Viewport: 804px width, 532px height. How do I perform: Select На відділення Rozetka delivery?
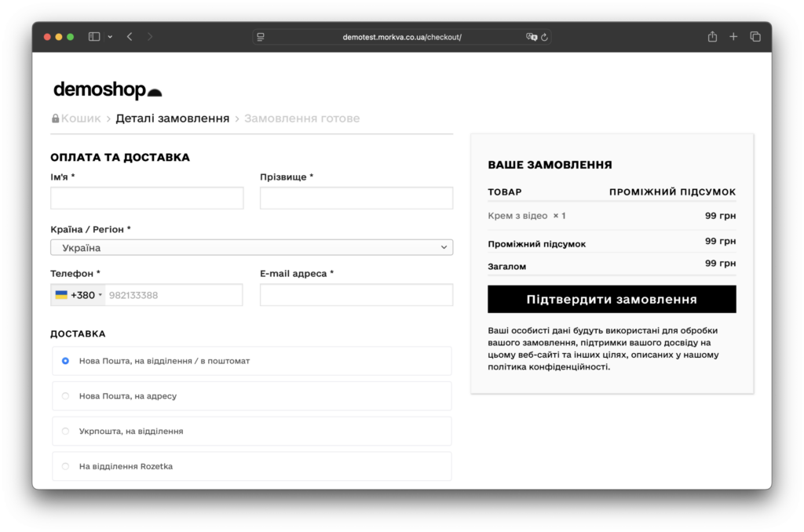[x=252, y=466]
